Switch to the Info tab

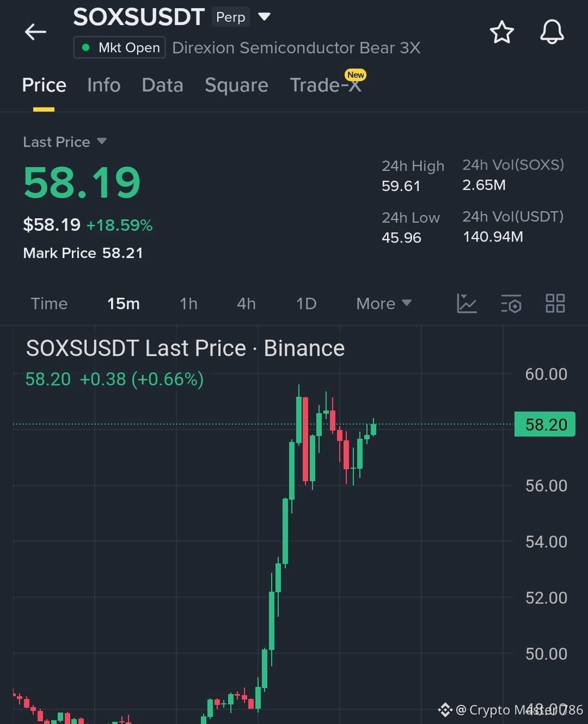point(103,85)
